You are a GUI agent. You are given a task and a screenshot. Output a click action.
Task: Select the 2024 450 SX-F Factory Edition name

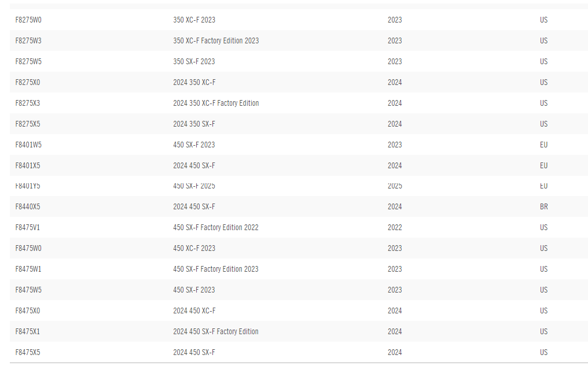pos(216,331)
